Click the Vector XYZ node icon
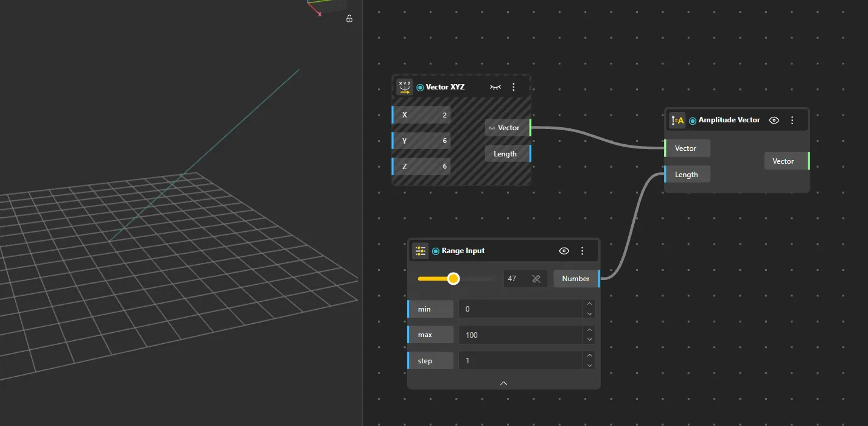The height and width of the screenshot is (426, 868). pyautogui.click(x=405, y=87)
